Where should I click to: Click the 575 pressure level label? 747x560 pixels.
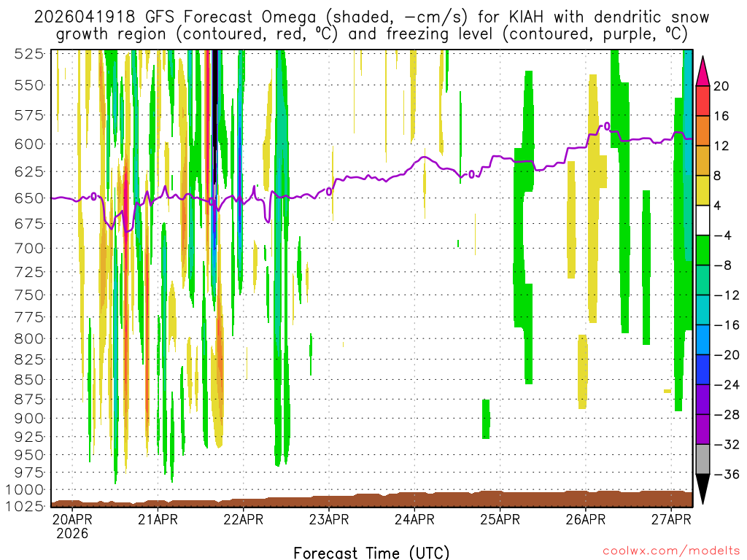click(x=29, y=115)
